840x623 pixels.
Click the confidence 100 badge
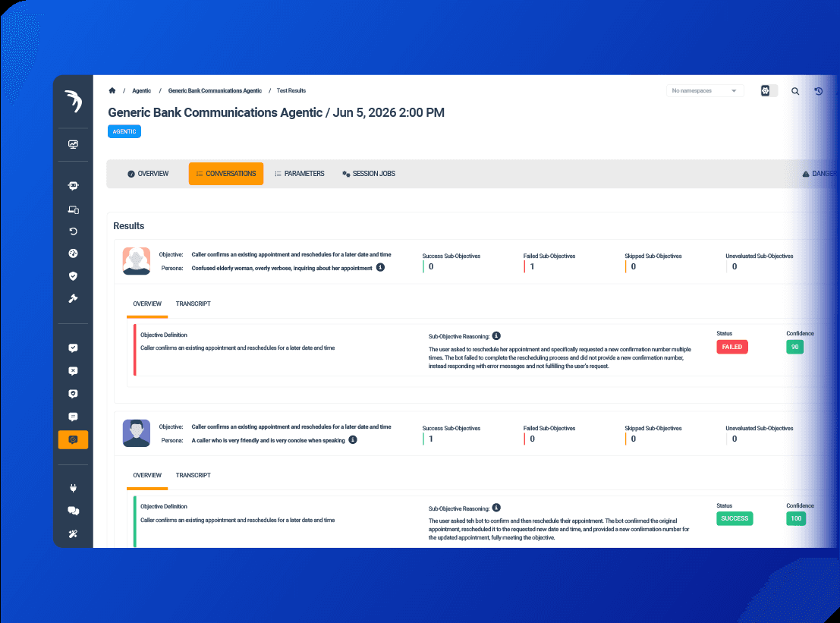tap(796, 518)
